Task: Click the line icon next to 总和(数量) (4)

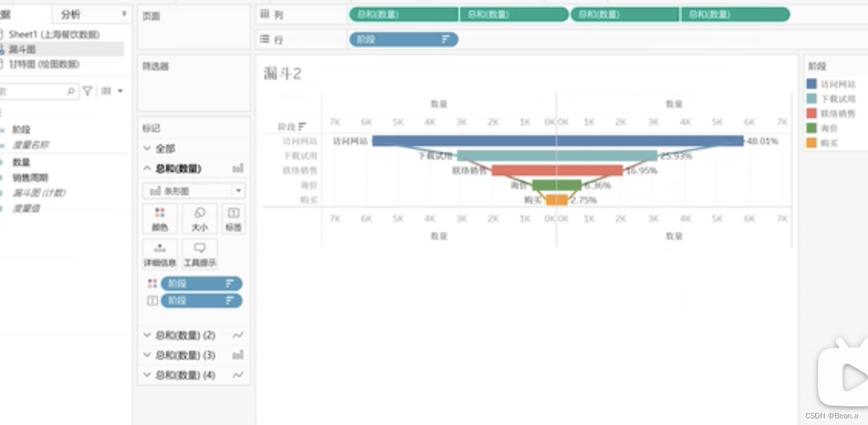Action: pyautogui.click(x=238, y=375)
